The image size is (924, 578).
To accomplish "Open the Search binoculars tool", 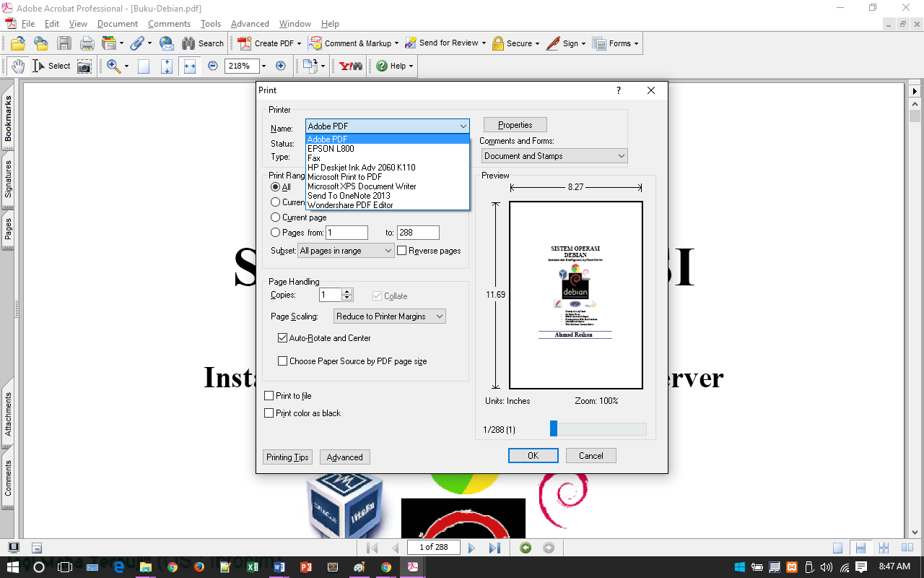I will (x=186, y=43).
